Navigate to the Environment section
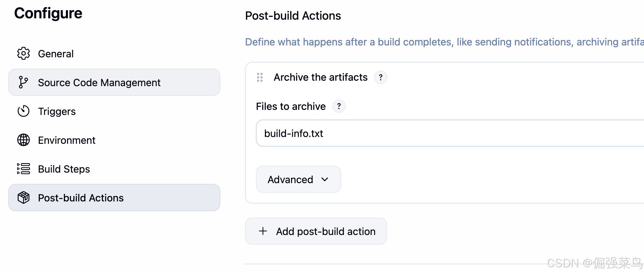 [x=67, y=140]
